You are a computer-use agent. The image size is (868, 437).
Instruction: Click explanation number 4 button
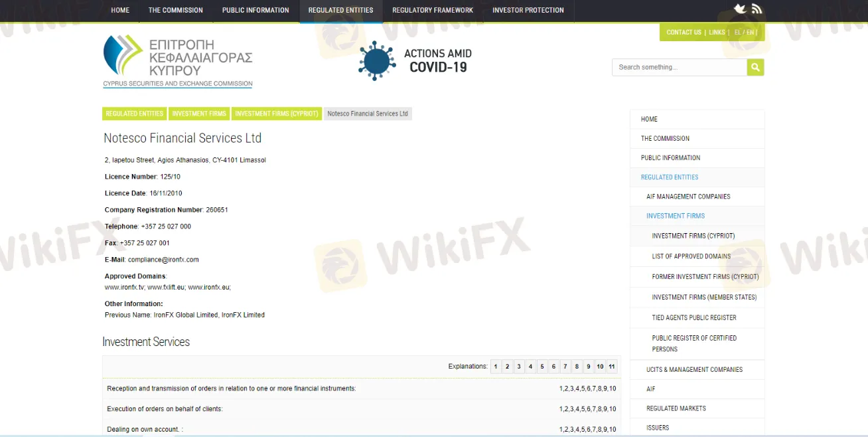point(530,367)
